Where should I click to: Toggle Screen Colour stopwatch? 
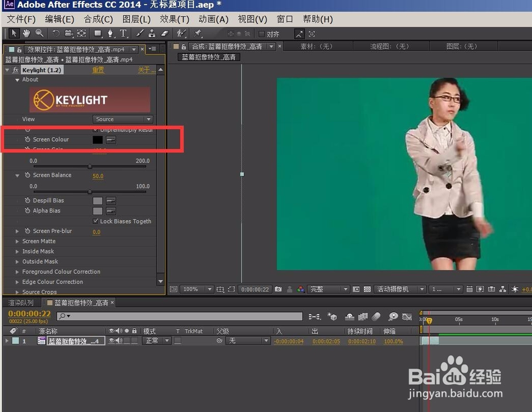[x=28, y=139]
